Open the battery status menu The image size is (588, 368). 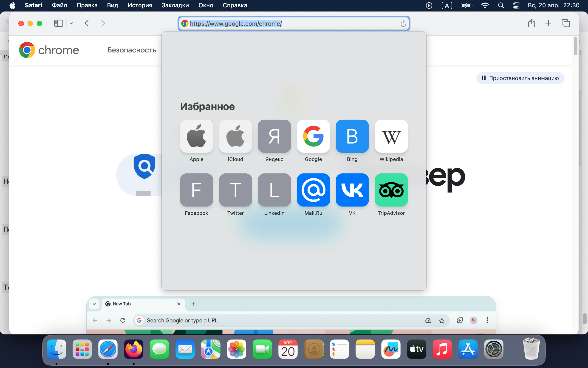click(466, 5)
